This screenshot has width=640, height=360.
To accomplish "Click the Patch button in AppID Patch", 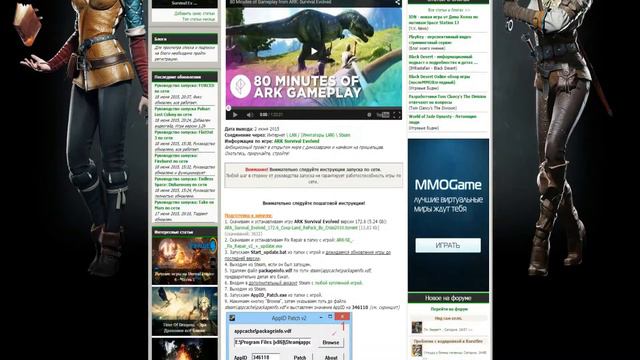I will coord(300,358).
